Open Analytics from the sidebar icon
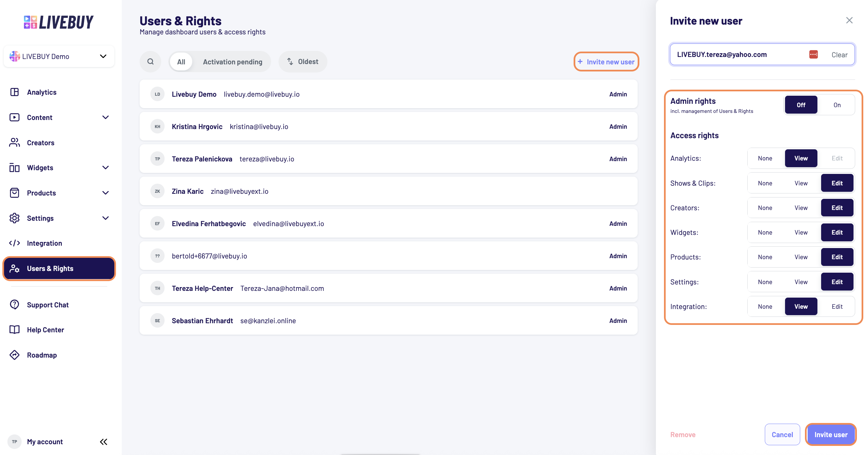 15,92
